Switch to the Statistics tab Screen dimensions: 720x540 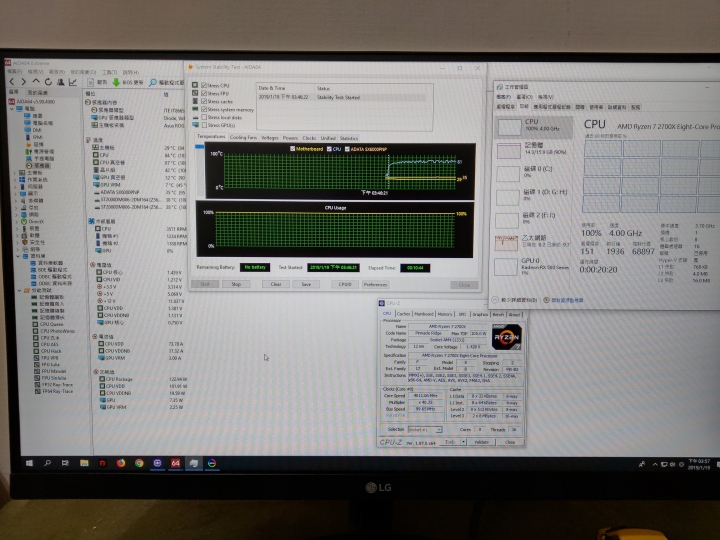(349, 138)
